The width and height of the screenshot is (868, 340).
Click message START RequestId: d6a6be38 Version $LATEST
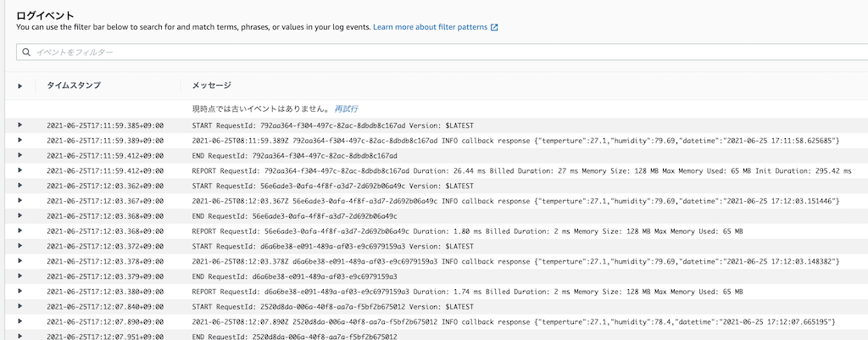332,246
